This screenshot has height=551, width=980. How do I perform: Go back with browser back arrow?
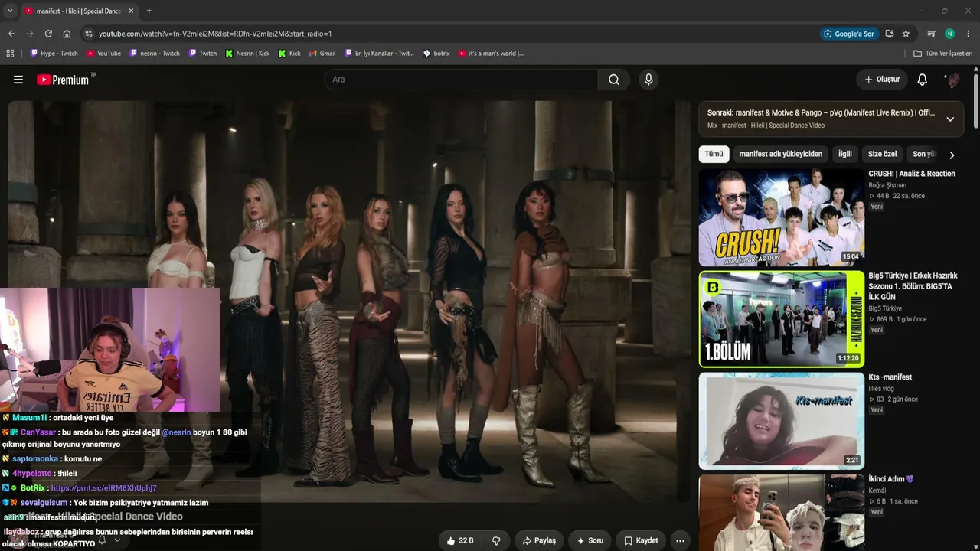(x=11, y=34)
